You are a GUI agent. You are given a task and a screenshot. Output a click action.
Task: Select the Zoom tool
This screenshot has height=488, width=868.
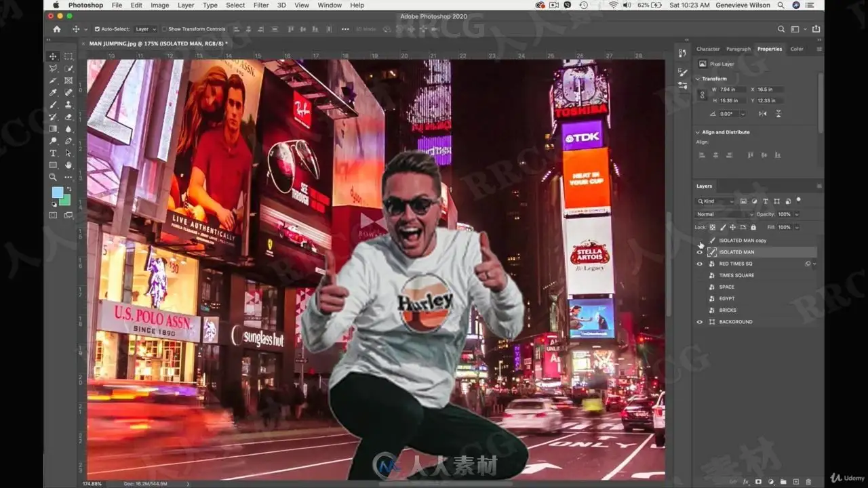(53, 178)
